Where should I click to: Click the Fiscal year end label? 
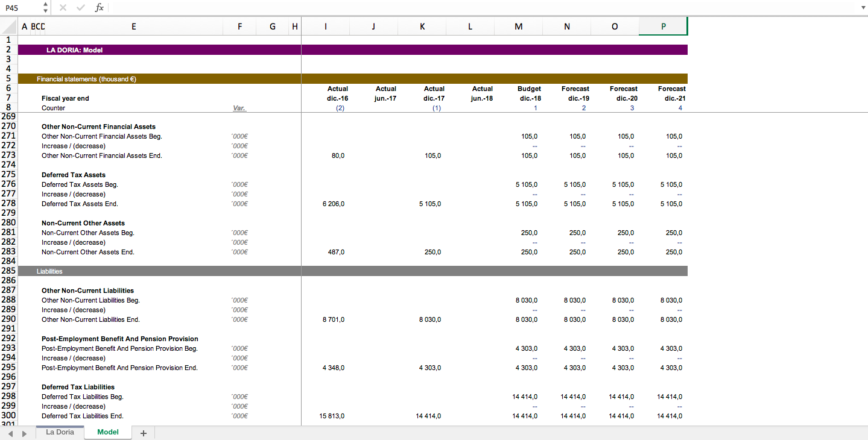coord(65,98)
